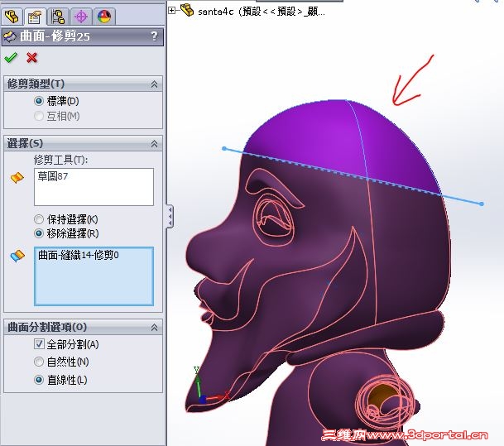Cancel the surface trim with red X
Image resolution: width=504 pixels, height=446 pixels.
pos(31,58)
